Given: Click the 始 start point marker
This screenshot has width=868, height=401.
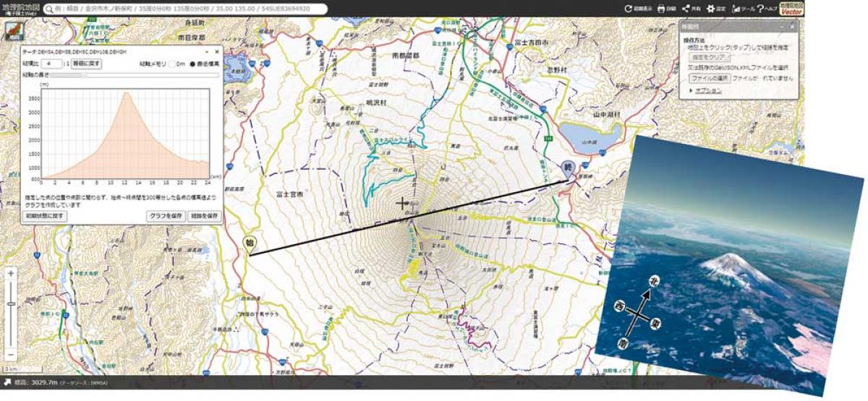Looking at the screenshot, I should coord(249,246).
